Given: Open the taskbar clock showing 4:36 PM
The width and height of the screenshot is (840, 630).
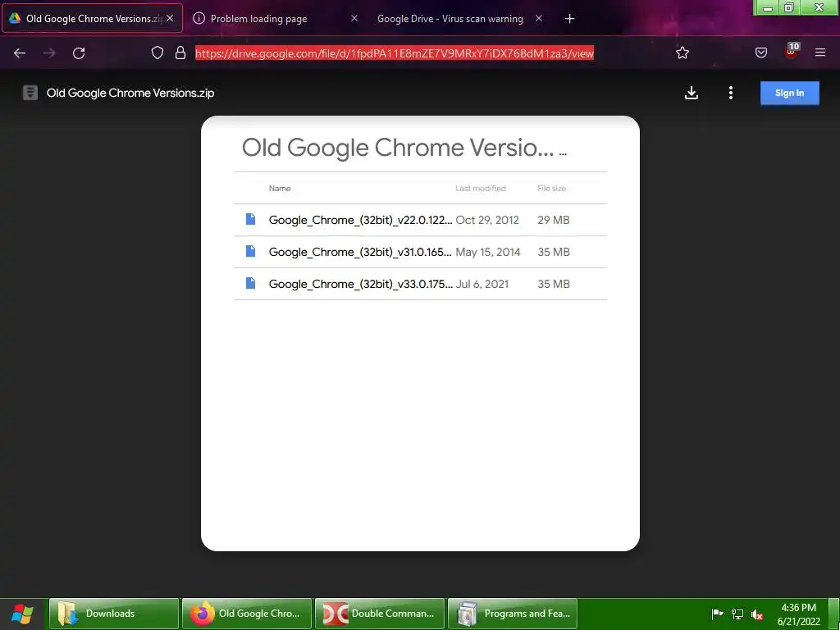Looking at the screenshot, I should pyautogui.click(x=798, y=614).
